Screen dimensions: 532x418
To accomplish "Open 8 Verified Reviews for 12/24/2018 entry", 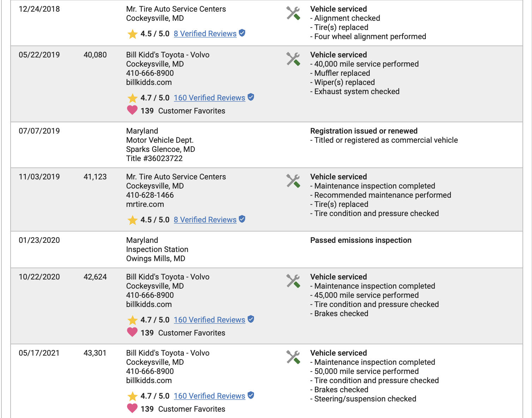I will click(x=205, y=34).
